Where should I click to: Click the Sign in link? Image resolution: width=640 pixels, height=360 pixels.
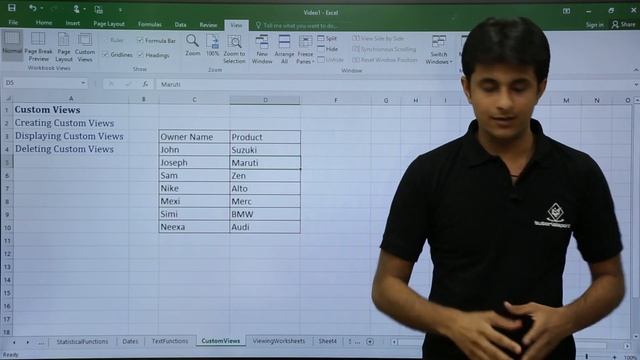point(594,25)
